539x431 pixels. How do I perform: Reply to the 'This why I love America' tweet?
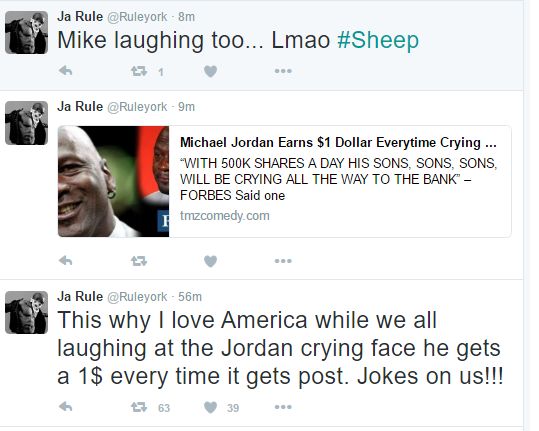click(65, 407)
